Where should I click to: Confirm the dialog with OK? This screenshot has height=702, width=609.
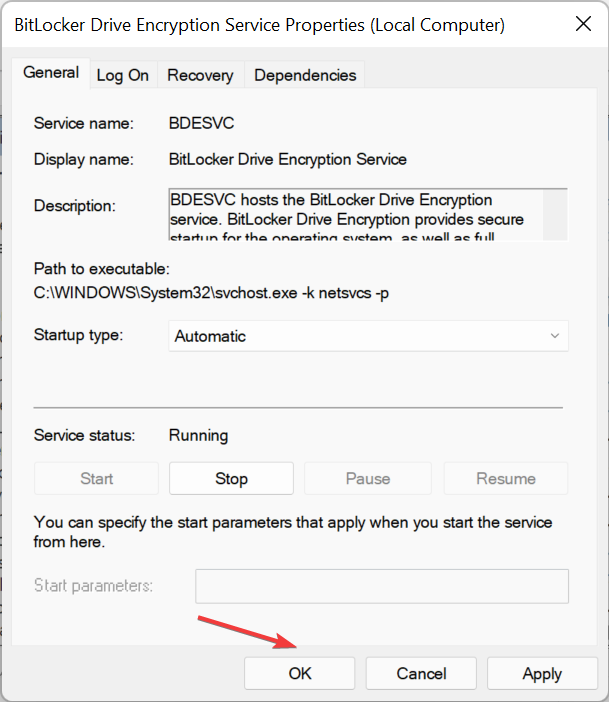pos(300,674)
